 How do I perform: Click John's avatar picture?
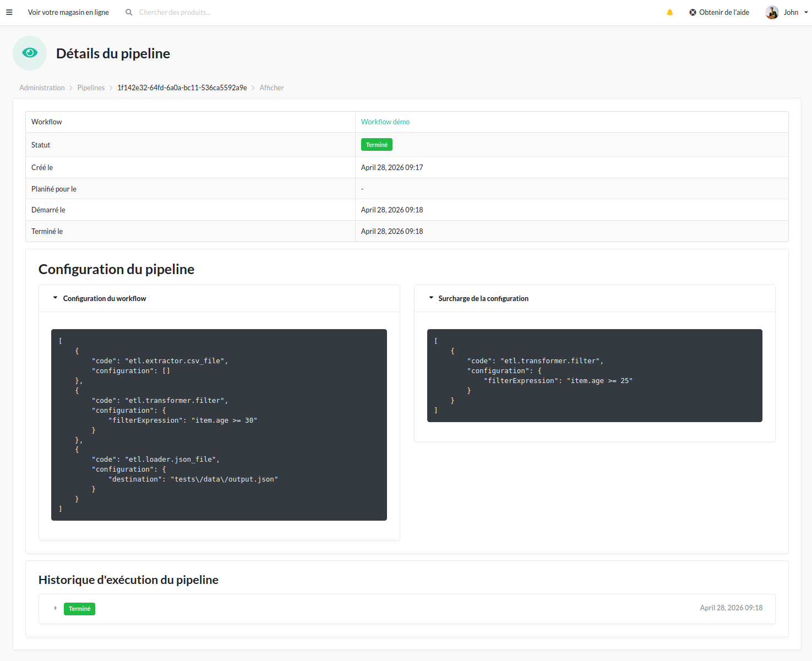click(x=772, y=12)
